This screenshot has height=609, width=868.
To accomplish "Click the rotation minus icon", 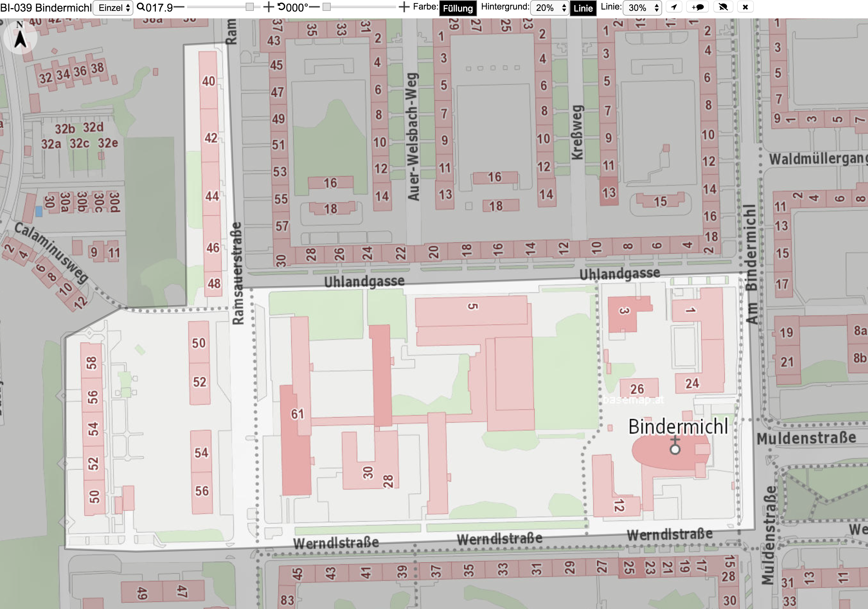I will point(314,7).
